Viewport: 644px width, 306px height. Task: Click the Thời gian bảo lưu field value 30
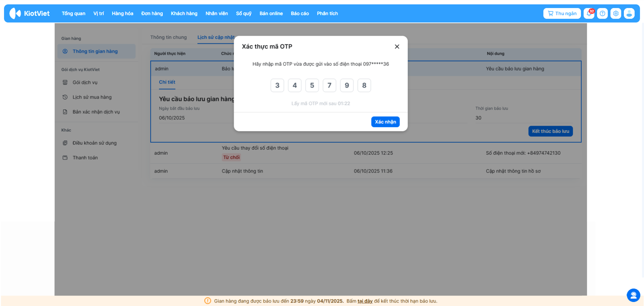524,118
